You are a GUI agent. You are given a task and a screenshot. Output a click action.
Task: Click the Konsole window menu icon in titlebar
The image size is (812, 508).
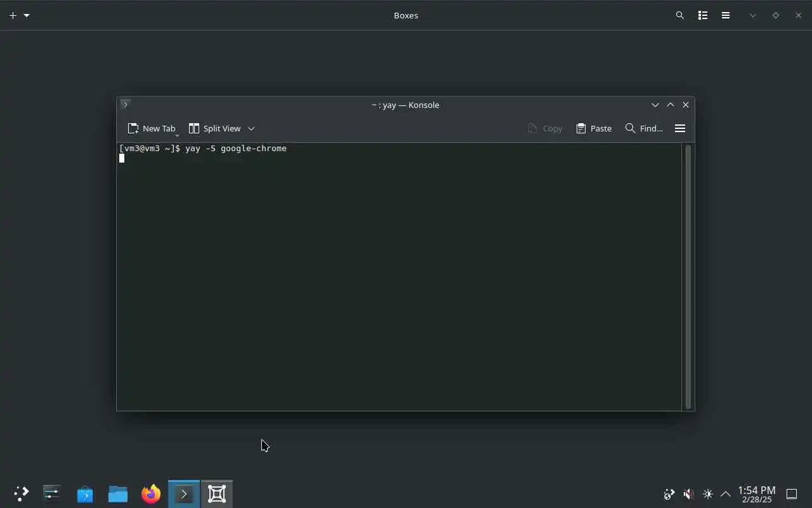pyautogui.click(x=125, y=104)
